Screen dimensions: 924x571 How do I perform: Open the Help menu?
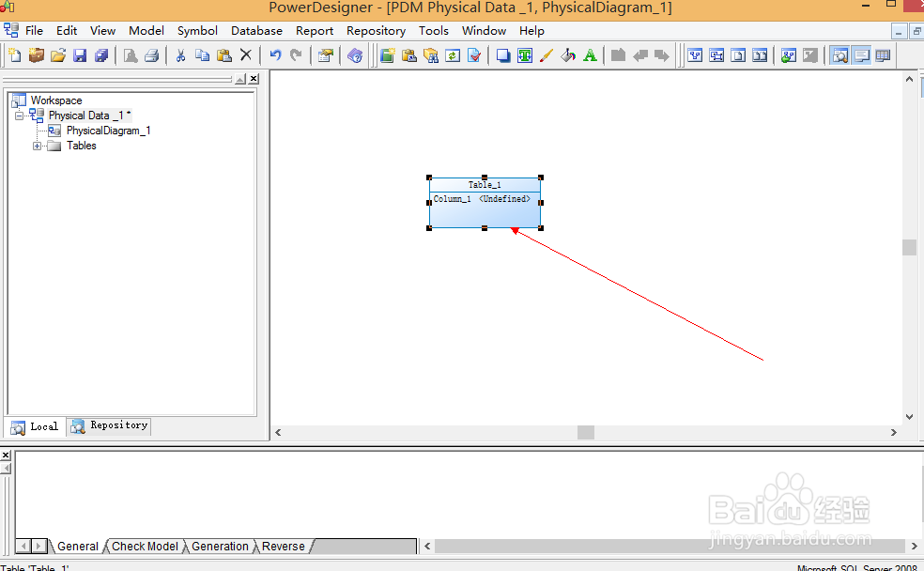tap(531, 31)
